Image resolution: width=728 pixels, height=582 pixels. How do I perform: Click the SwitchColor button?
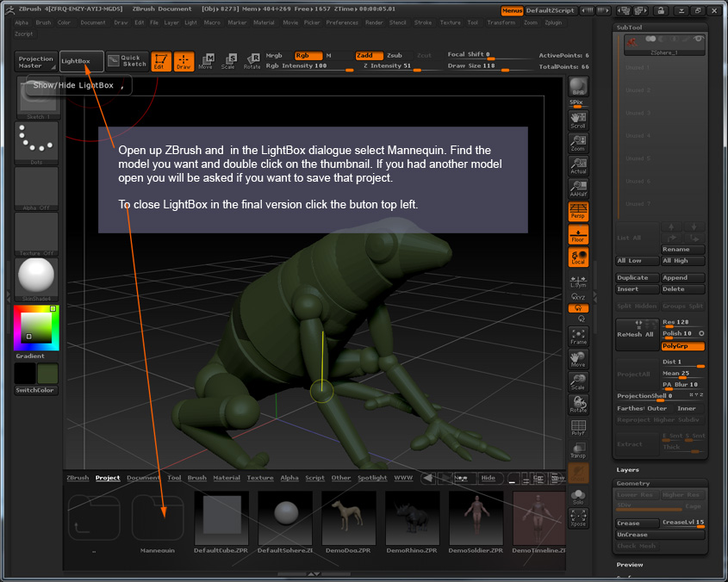[x=36, y=390]
